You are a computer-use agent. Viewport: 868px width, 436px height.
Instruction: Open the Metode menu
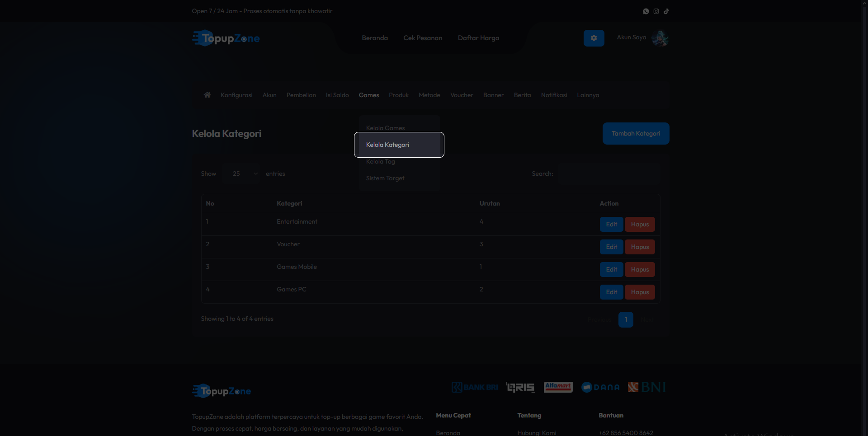tap(429, 95)
